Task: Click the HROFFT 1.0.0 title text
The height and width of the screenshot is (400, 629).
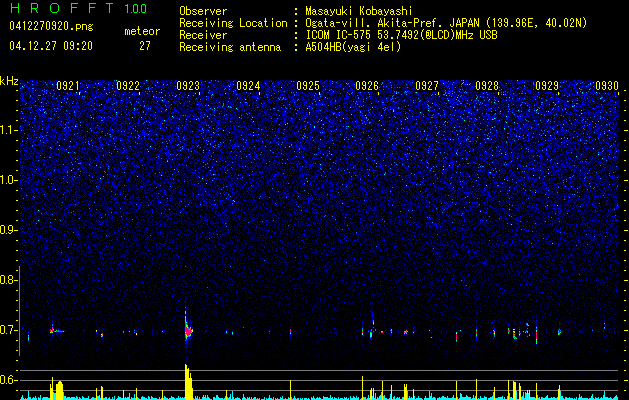Action: point(79,8)
